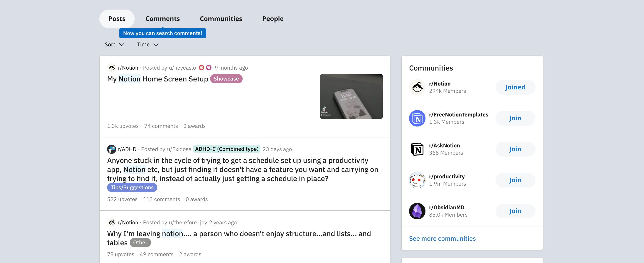Switch to the Comments tab
Image resolution: width=644 pixels, height=263 pixels.
point(163,18)
